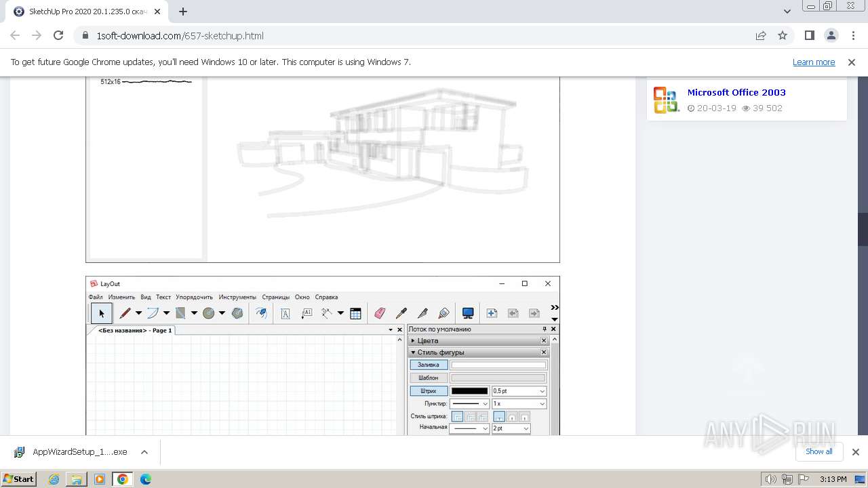This screenshot has height=488, width=868.
Task: Bookmark this page with the star icon
Action: [783, 35]
